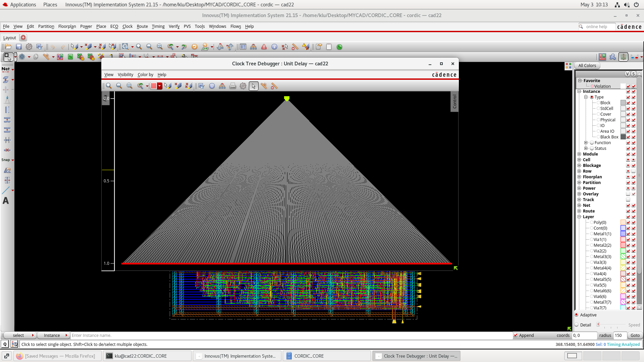The height and width of the screenshot is (362, 644).
Task: Click the hierarchy browser icon in debugger toolbar
Action: click(222, 86)
